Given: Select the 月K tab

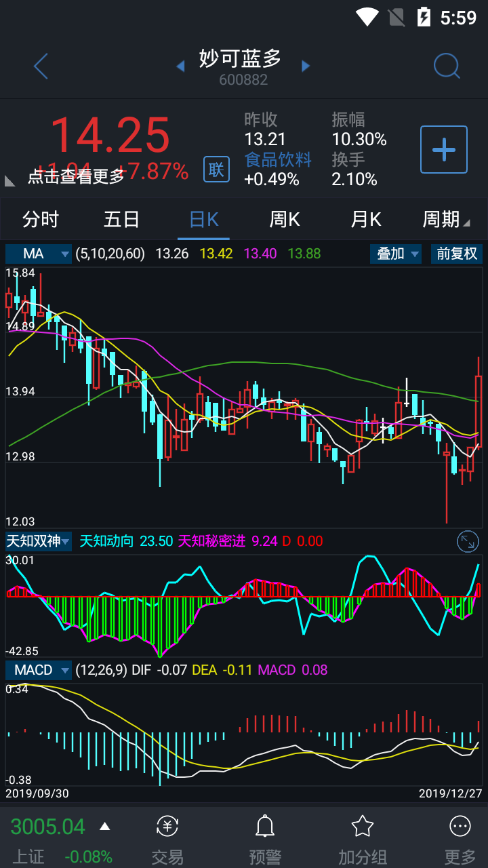Looking at the screenshot, I should click(366, 220).
